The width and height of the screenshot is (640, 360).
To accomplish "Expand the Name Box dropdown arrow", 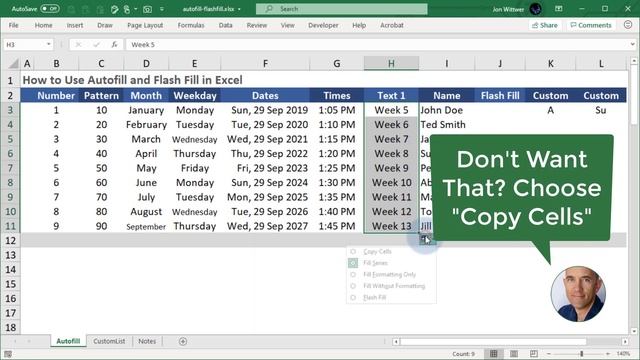I will (x=49, y=44).
